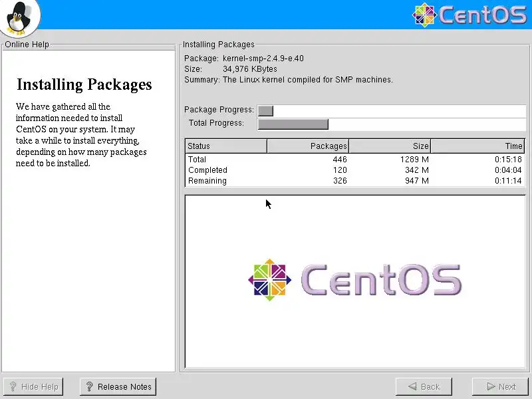This screenshot has height=399, width=532.
Task: Click the 326 remaining packages value
Action: [x=340, y=181]
